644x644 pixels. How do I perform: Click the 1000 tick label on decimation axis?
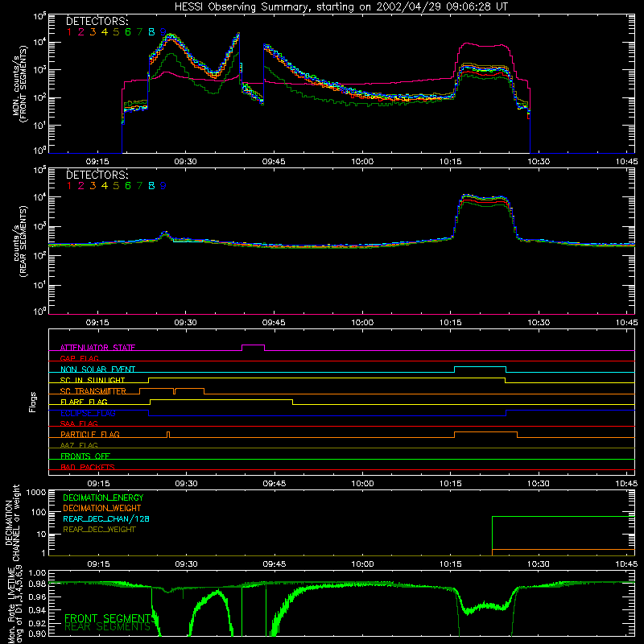point(36,492)
